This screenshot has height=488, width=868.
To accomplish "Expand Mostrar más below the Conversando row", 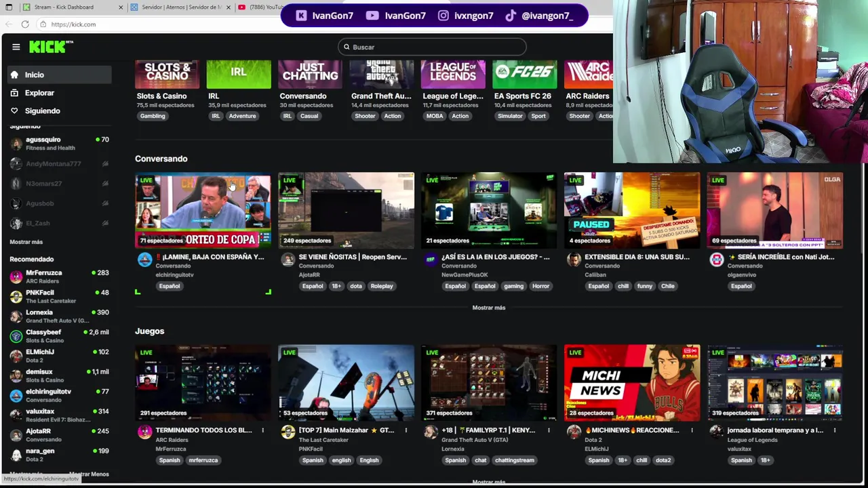I will click(488, 308).
